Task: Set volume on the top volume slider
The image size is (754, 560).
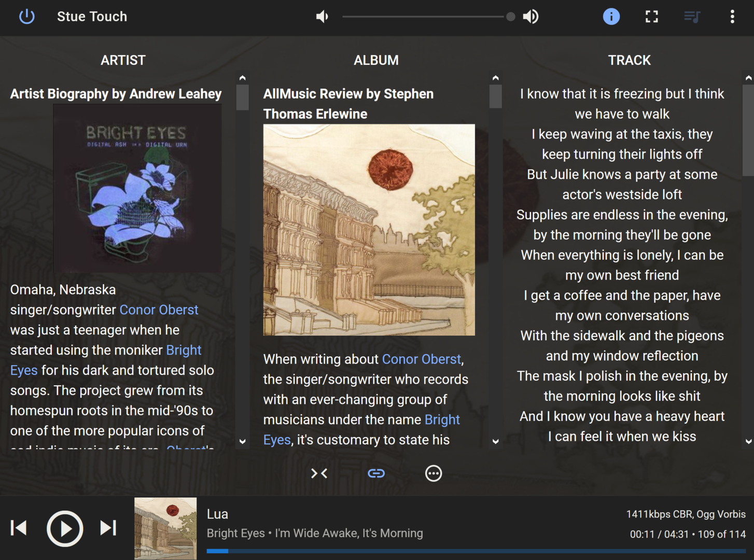Action: pos(428,17)
